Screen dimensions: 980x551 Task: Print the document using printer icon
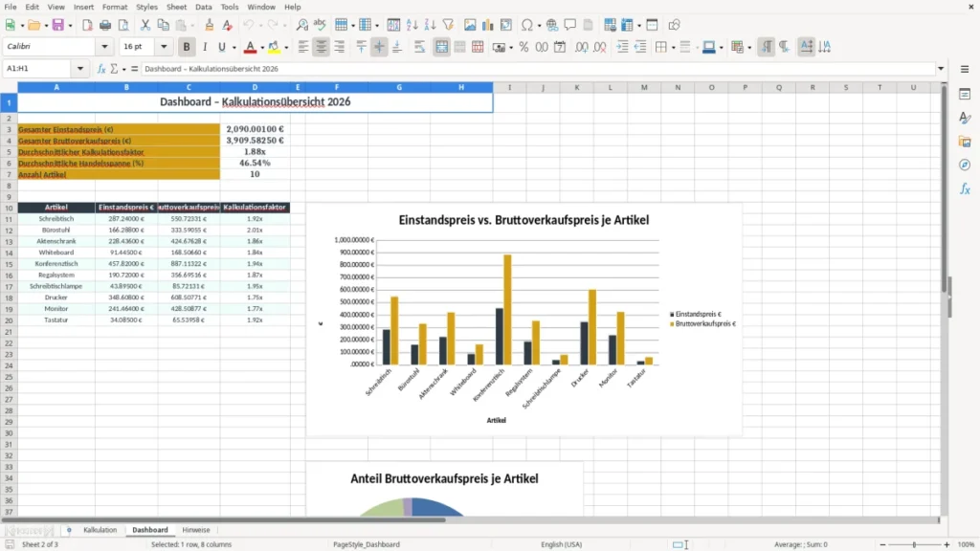click(x=105, y=25)
